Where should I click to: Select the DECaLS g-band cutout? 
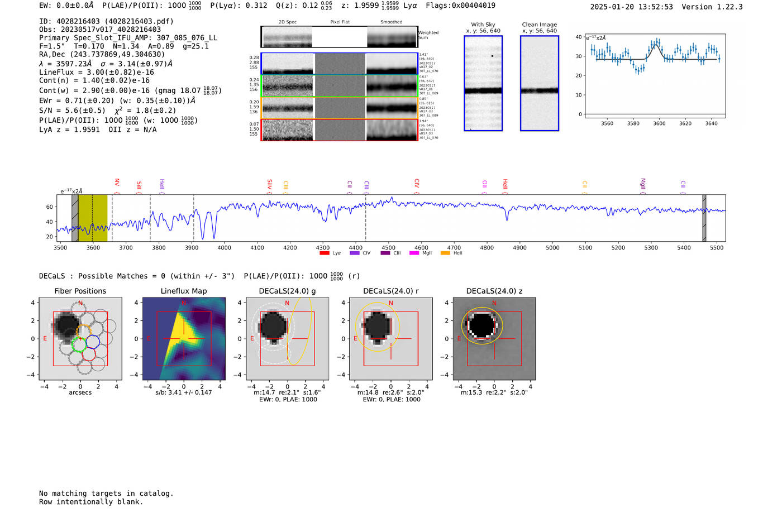click(287, 339)
